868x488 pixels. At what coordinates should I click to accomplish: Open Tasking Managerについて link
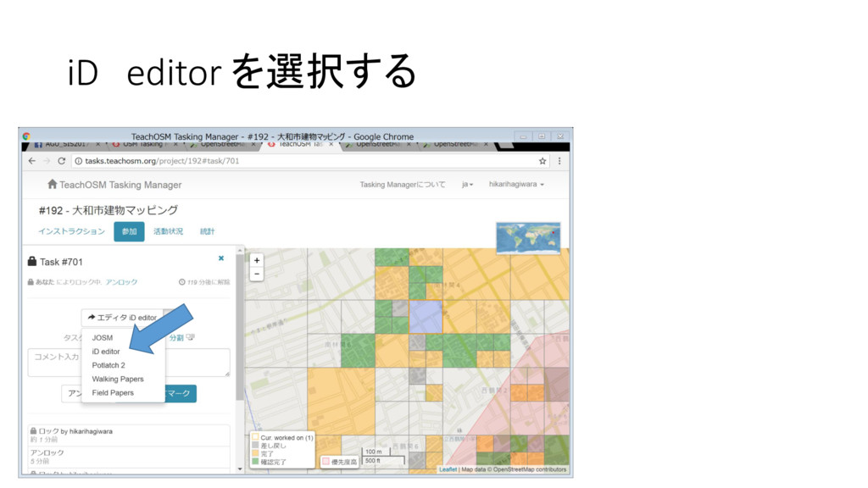[403, 184]
